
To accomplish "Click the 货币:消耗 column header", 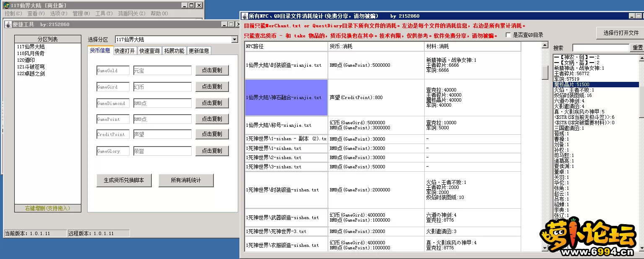I will pyautogui.click(x=376, y=46).
